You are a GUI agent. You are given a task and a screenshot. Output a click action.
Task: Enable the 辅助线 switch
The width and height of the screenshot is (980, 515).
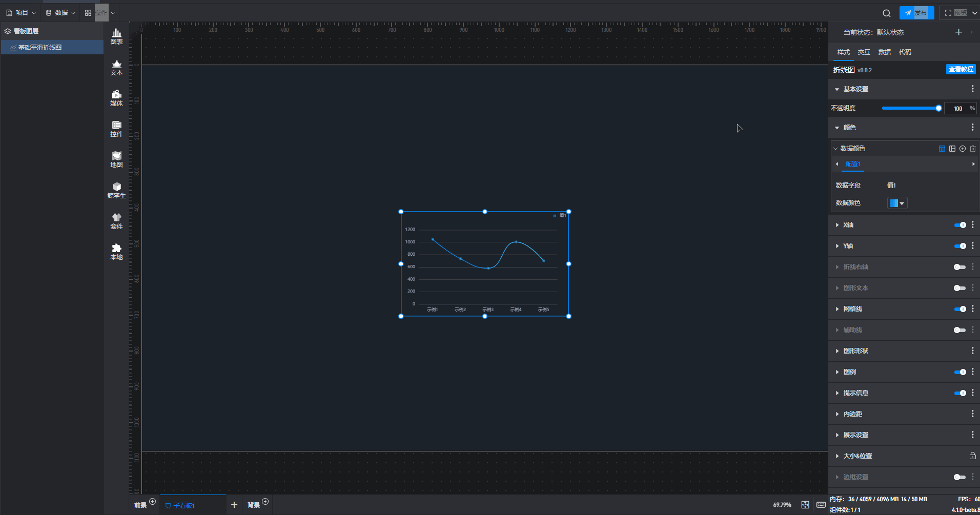(x=960, y=330)
